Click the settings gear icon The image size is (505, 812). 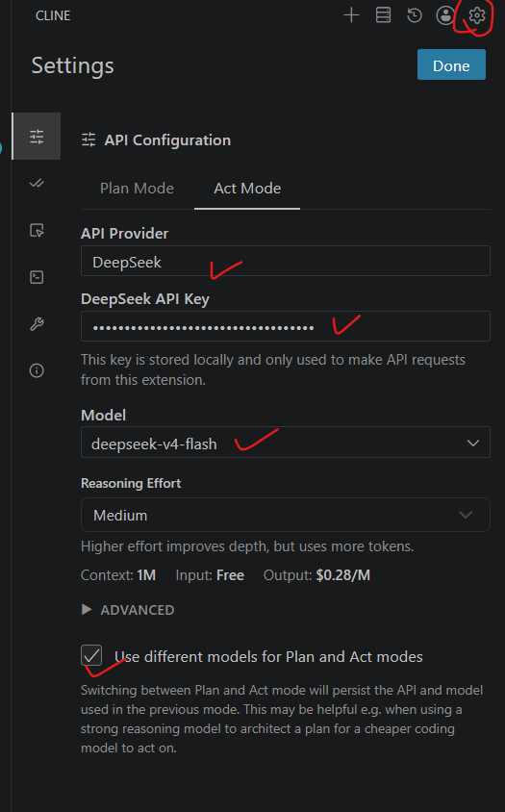click(x=477, y=15)
